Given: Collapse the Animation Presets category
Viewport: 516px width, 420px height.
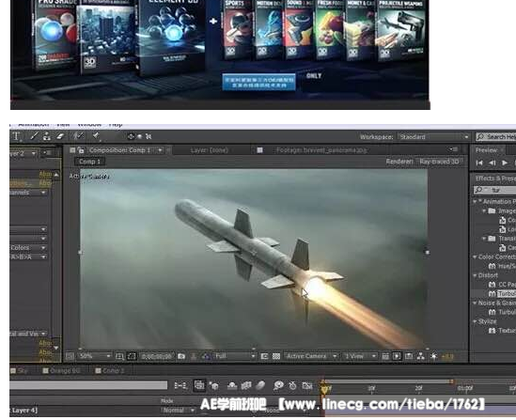Looking at the screenshot, I should [475, 201].
